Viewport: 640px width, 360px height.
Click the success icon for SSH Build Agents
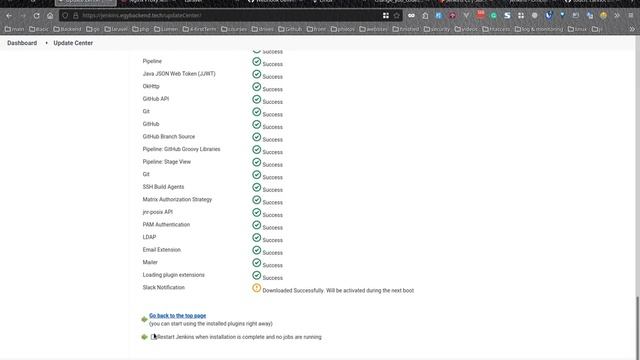(256, 187)
